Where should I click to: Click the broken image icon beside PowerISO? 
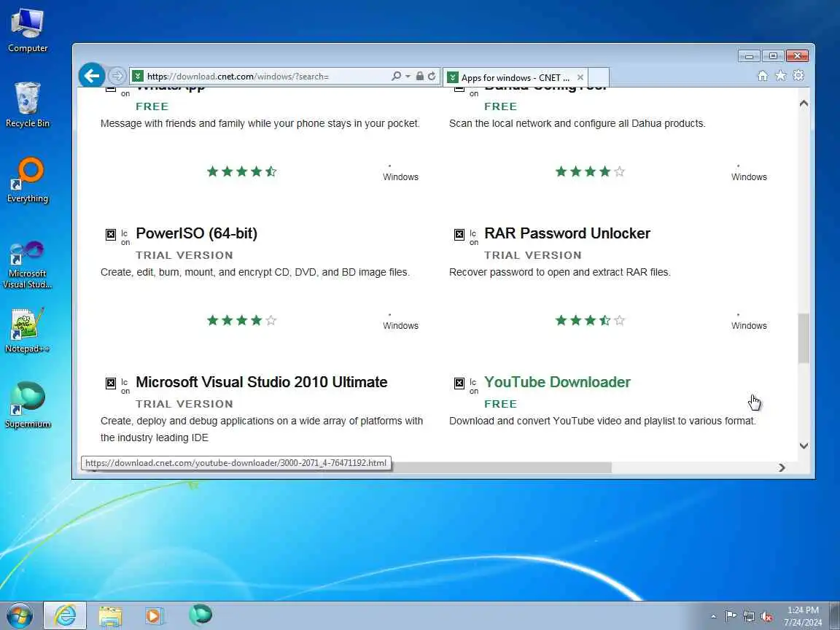[110, 234]
